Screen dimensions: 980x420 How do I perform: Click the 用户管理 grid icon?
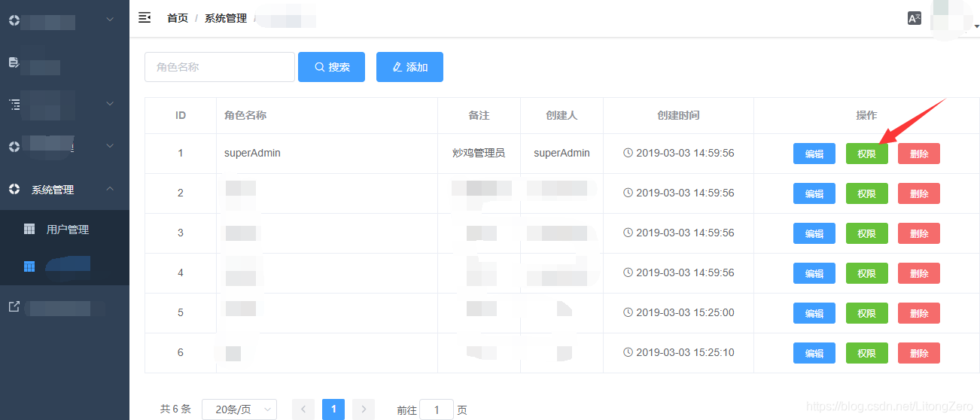coord(29,230)
